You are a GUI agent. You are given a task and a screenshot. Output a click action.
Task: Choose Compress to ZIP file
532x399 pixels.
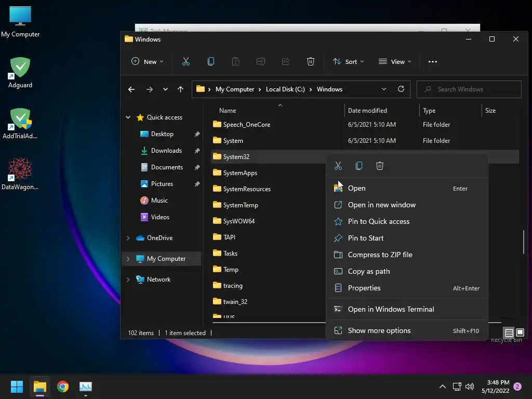(407, 255)
